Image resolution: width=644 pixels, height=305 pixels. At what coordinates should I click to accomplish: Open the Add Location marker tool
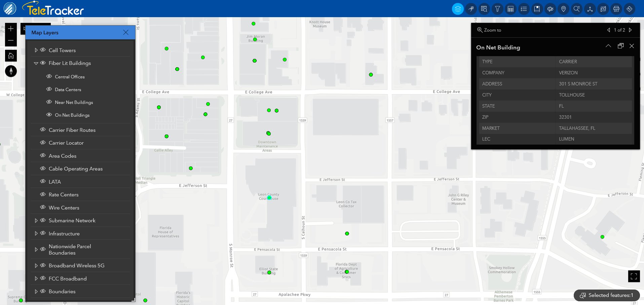[563, 9]
